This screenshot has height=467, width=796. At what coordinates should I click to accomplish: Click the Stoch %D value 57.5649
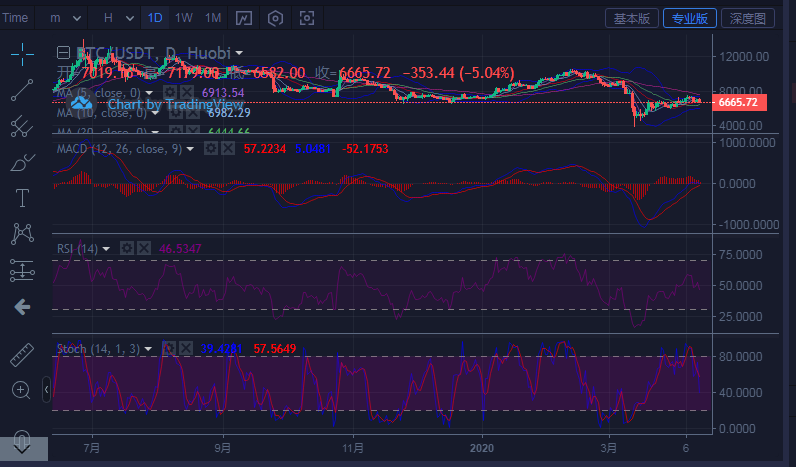click(275, 349)
